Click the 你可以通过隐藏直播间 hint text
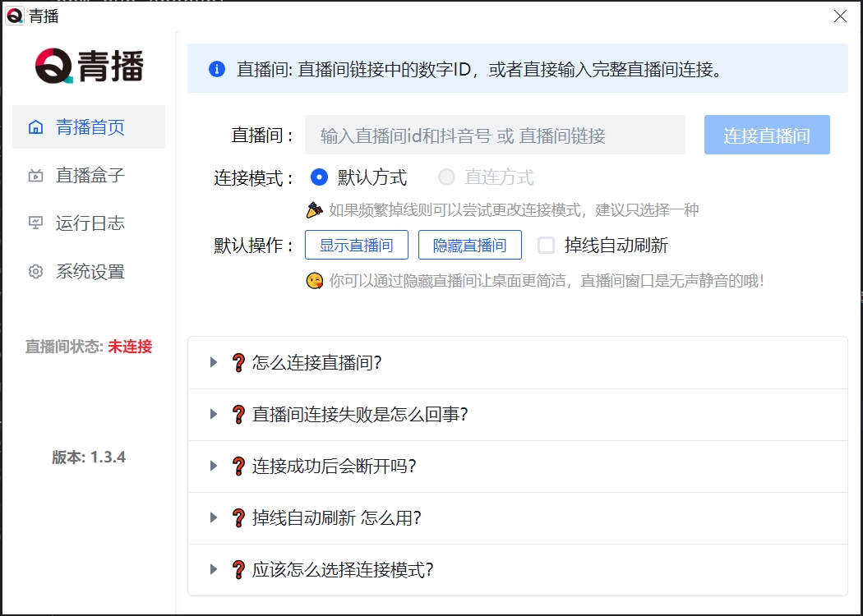This screenshot has height=616, width=863. [547, 281]
